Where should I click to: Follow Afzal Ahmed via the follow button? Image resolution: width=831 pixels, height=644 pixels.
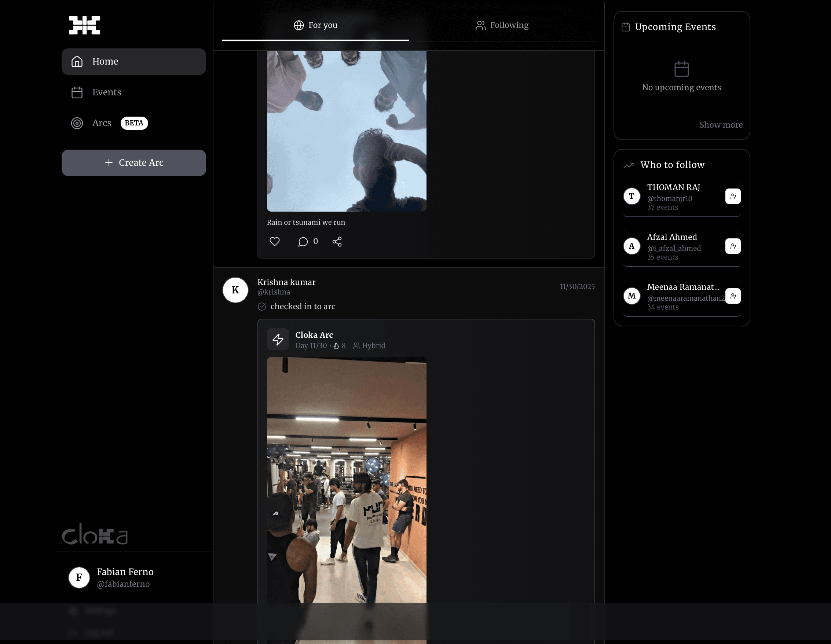(x=733, y=246)
